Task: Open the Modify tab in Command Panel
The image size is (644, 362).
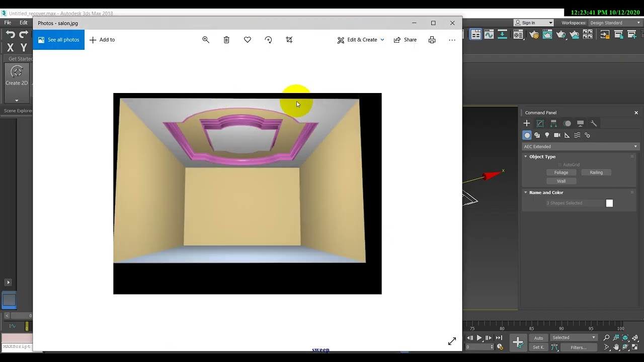Action: tap(540, 123)
